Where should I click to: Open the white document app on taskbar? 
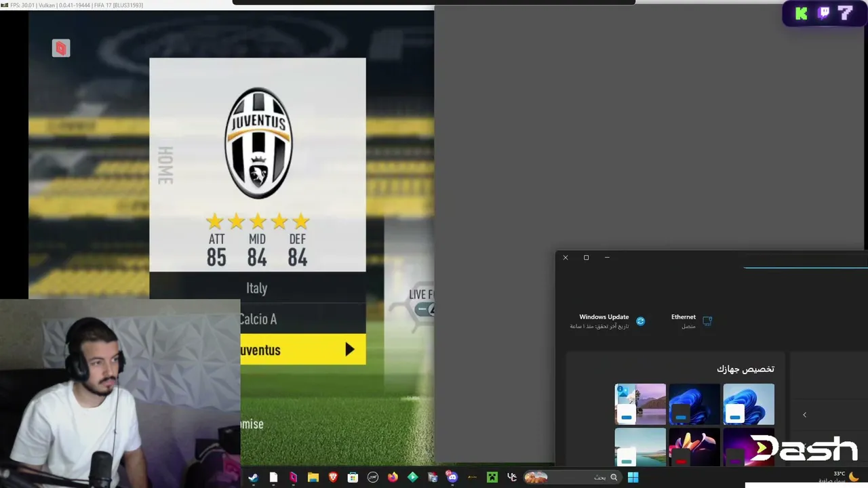coord(273,477)
